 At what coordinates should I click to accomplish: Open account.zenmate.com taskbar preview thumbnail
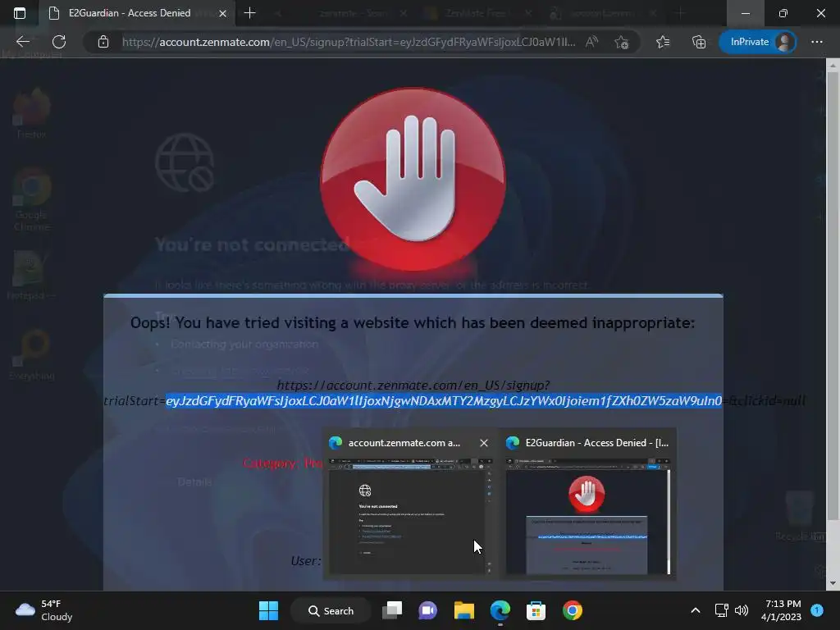click(x=410, y=515)
